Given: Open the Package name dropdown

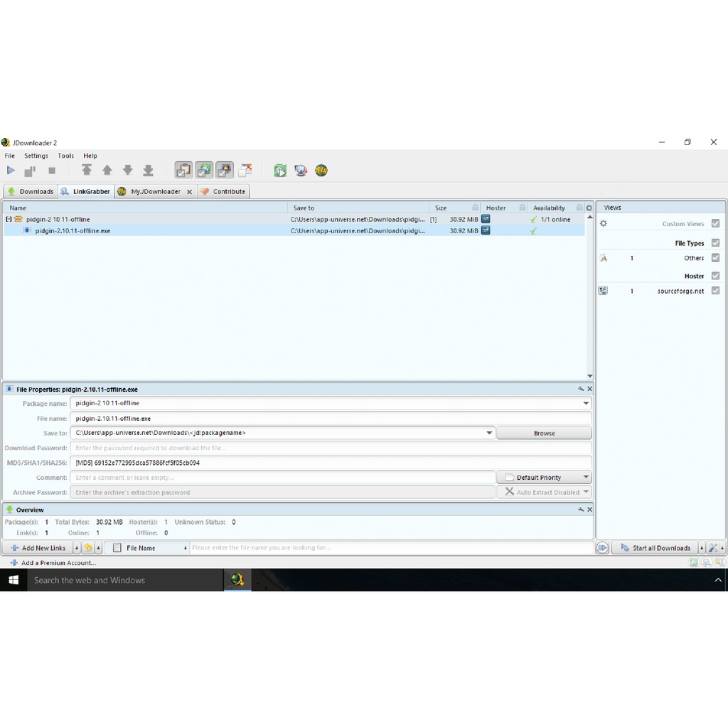Looking at the screenshot, I should pyautogui.click(x=586, y=403).
